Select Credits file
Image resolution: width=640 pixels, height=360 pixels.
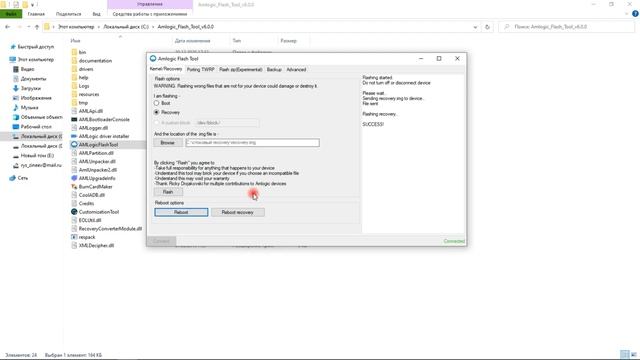[86, 203]
